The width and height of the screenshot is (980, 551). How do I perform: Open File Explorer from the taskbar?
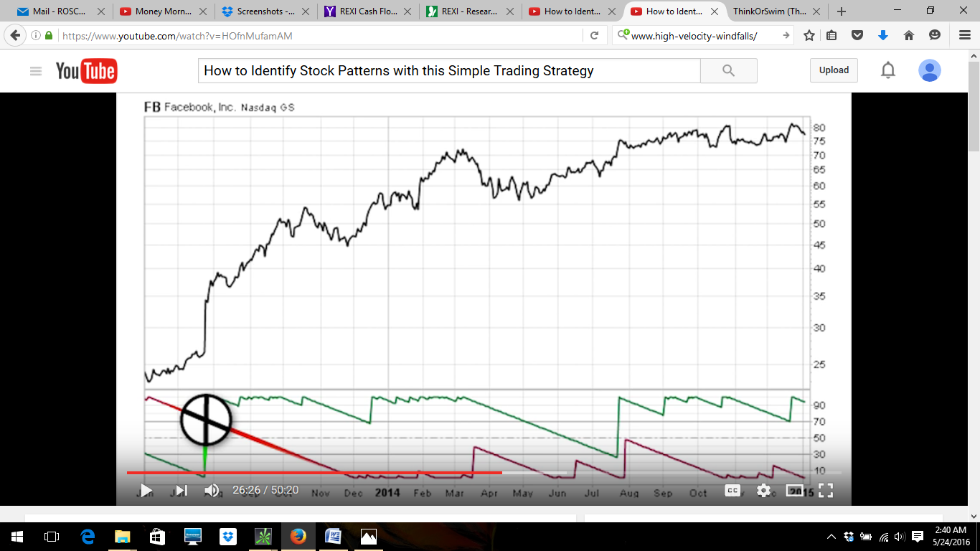click(x=123, y=537)
